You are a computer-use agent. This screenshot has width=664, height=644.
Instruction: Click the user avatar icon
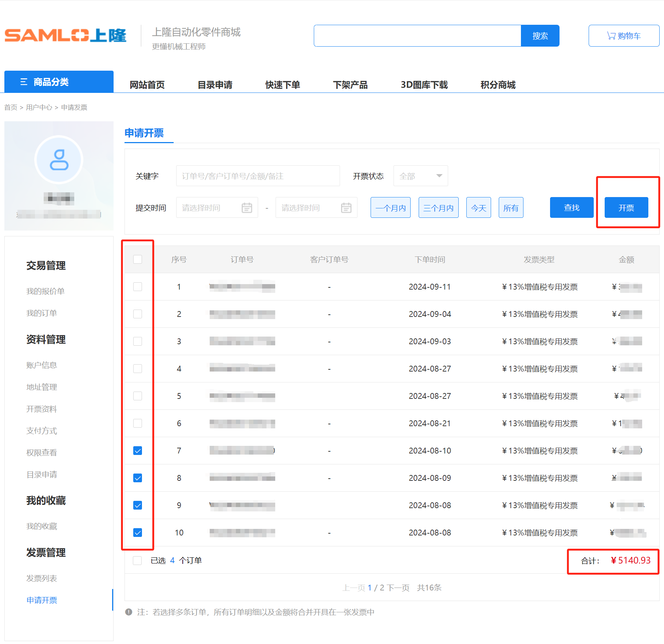point(59,160)
